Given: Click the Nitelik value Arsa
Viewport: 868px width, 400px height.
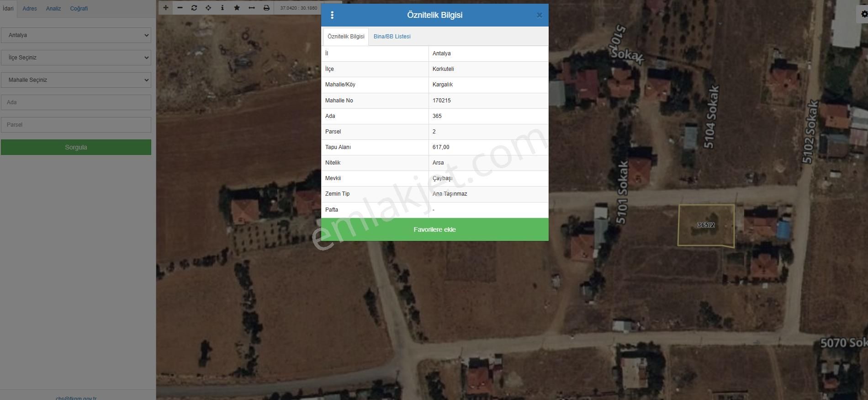Looking at the screenshot, I should tap(488, 163).
